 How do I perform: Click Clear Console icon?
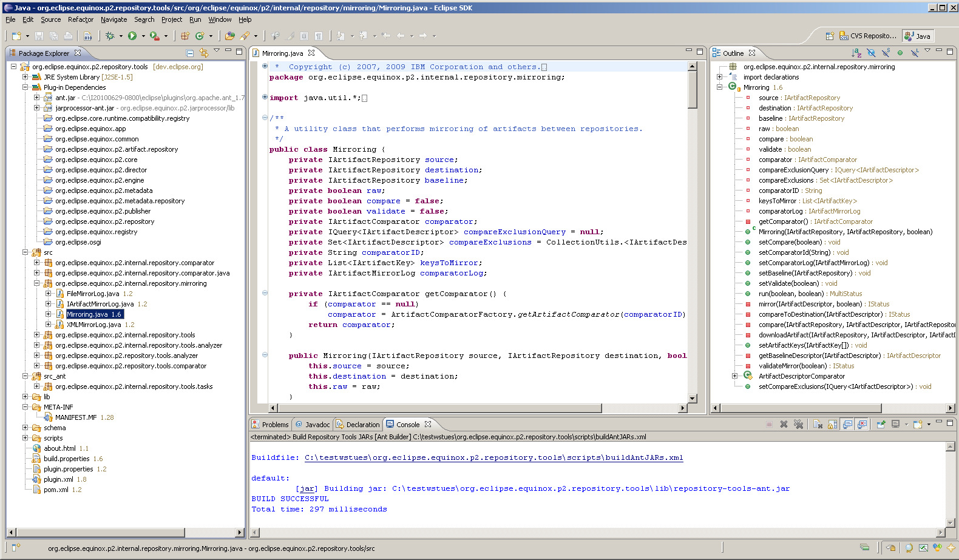point(818,424)
